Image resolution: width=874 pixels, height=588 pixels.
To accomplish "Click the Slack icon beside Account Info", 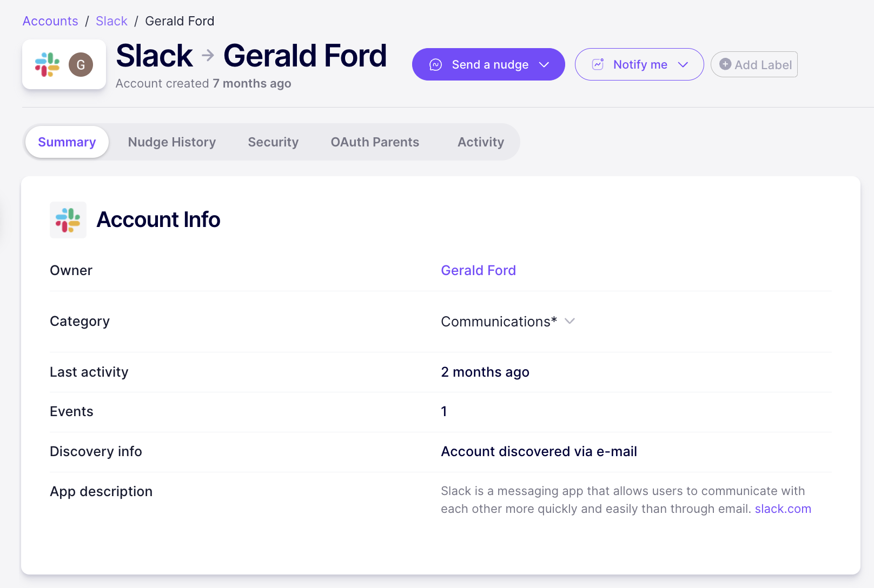I will tap(68, 220).
